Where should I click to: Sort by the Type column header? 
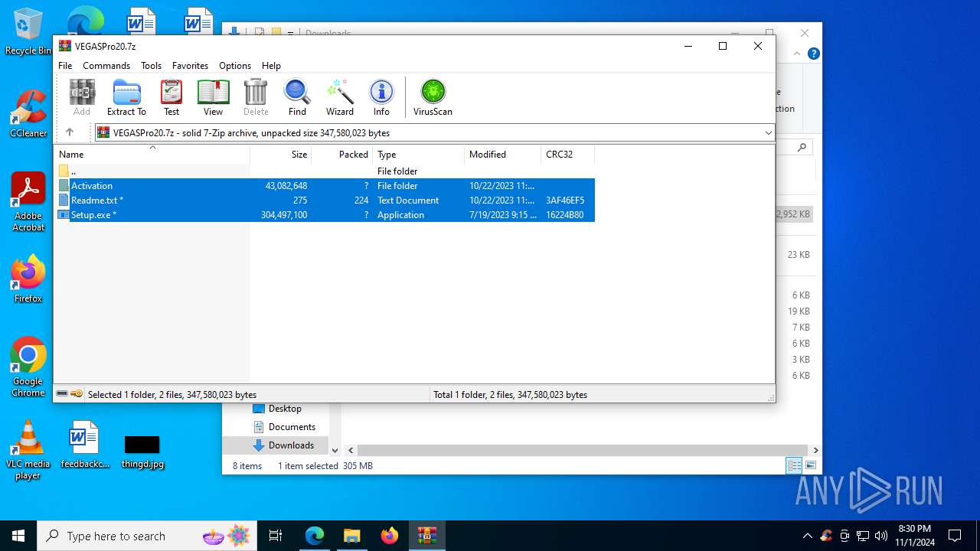[419, 154]
